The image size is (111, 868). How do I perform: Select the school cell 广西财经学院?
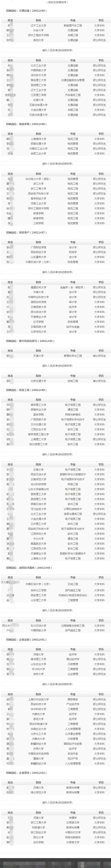point(38,247)
